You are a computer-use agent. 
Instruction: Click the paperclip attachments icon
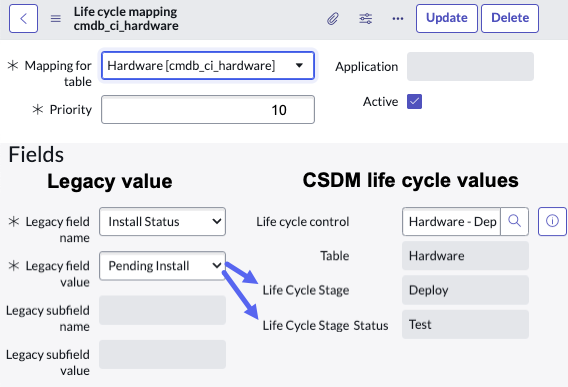333,18
